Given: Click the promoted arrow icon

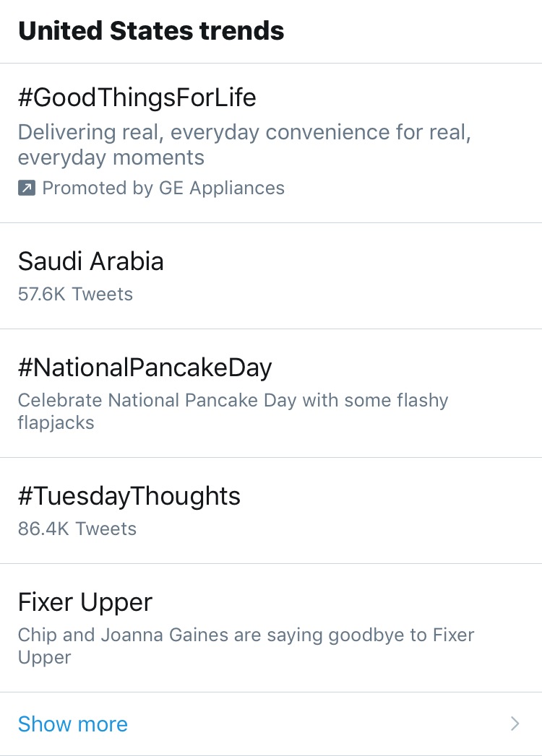Looking at the screenshot, I should pyautogui.click(x=27, y=188).
